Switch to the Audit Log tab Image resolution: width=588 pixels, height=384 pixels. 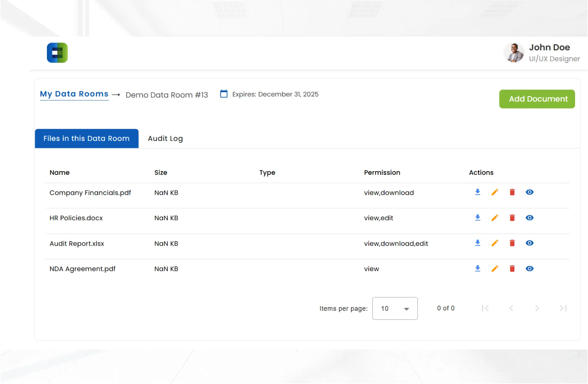pyautogui.click(x=165, y=138)
